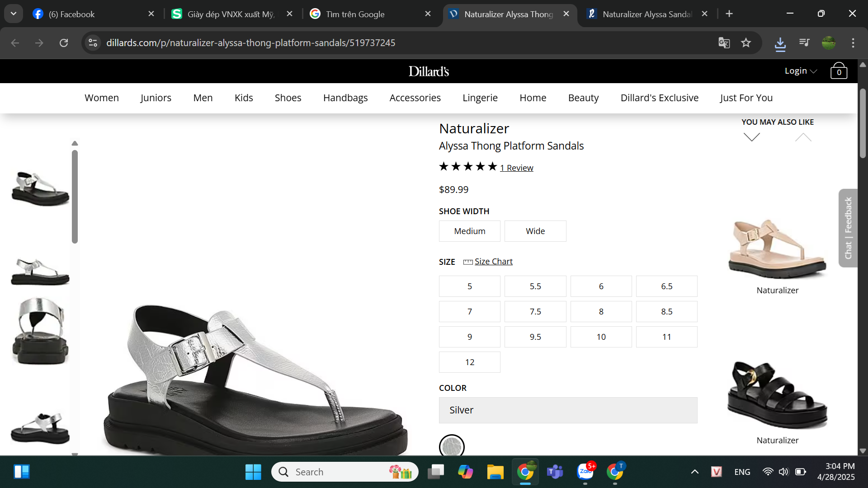Open the Size Chart link
Image resolution: width=868 pixels, height=488 pixels.
[493, 262]
